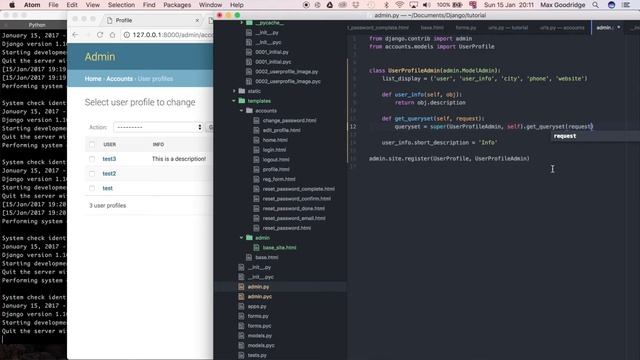Screen dimensions: 640x360
Task: Open Notification Center icon
Action: tap(626, 5)
